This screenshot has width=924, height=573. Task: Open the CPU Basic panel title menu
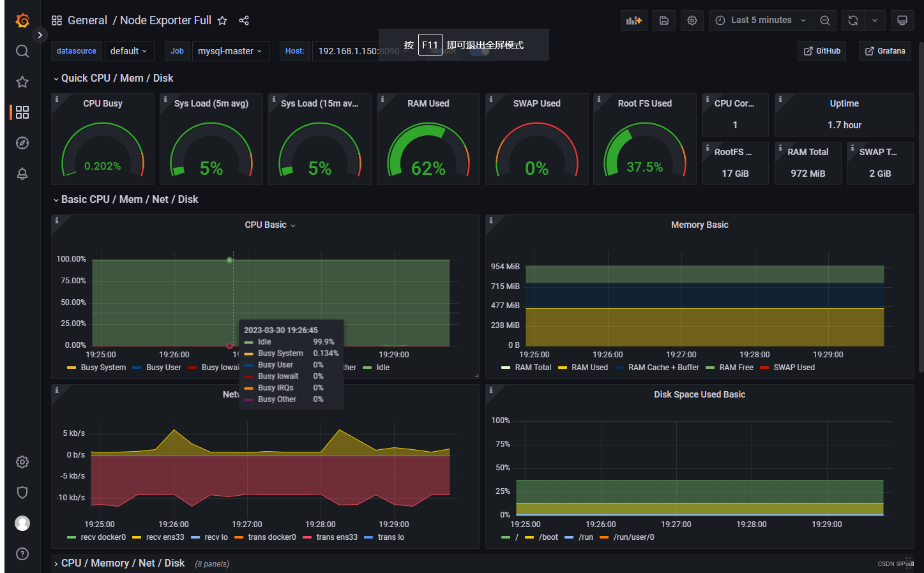coord(270,225)
